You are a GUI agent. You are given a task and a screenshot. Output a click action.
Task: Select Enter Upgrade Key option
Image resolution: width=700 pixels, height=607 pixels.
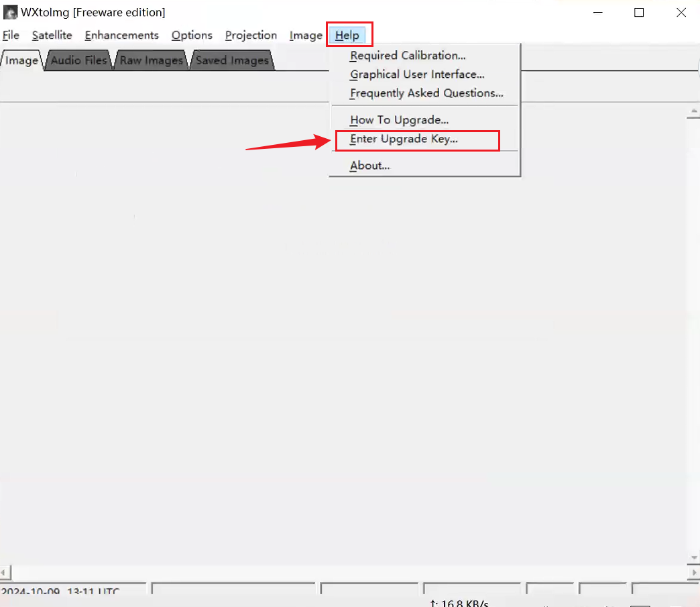tap(404, 140)
